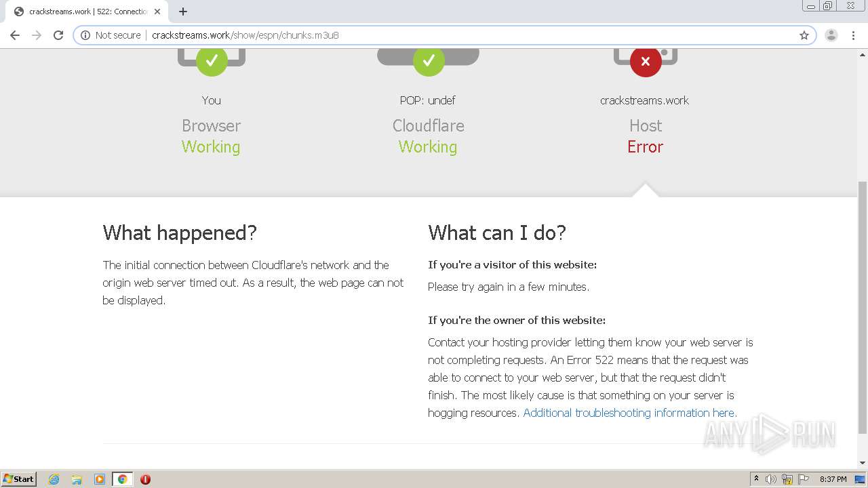Switch to Chrome in the taskbar

point(122,479)
